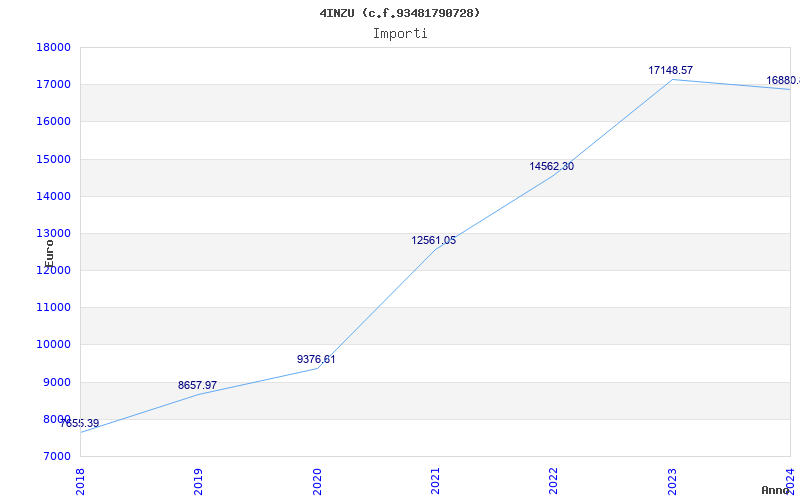Click the 16000 y-axis label
800x500 pixels.
53,122
